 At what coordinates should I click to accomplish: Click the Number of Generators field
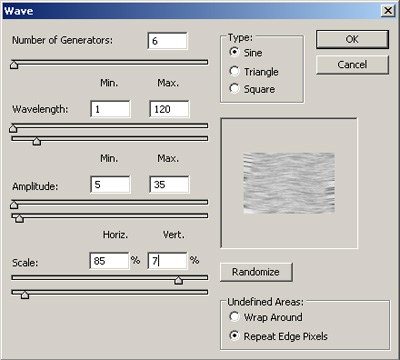pos(168,41)
